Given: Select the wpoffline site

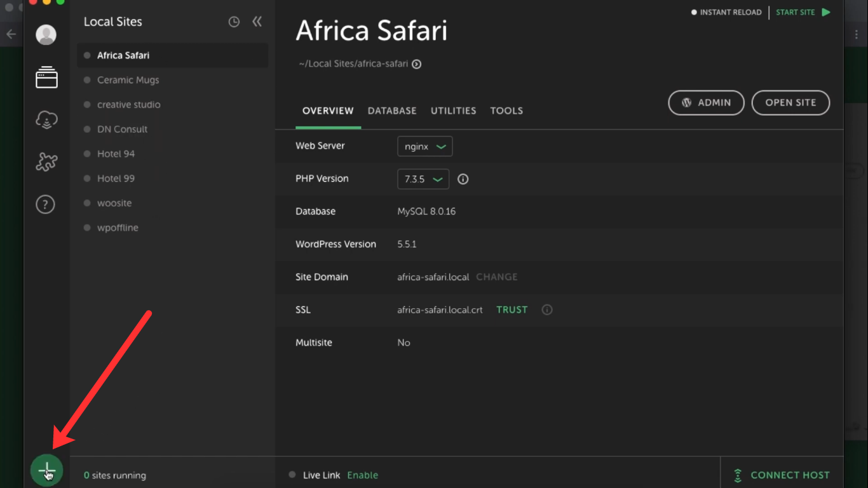Looking at the screenshot, I should [172, 227].
